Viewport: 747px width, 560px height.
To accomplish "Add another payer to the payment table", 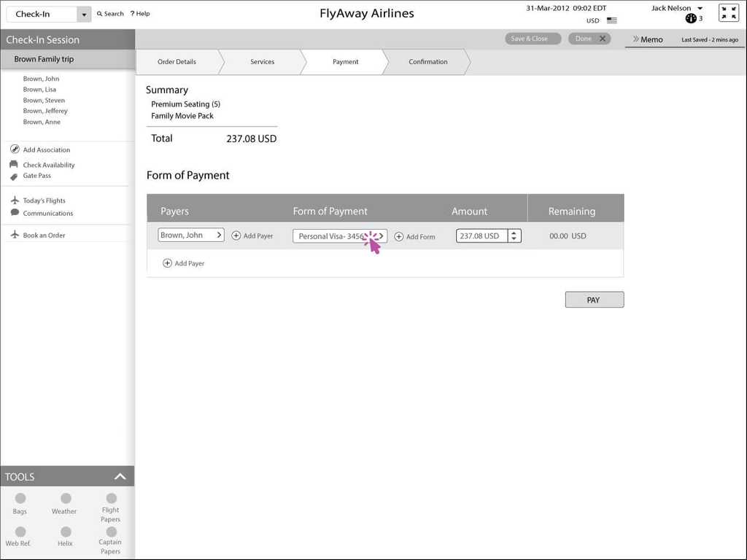I will click(183, 263).
